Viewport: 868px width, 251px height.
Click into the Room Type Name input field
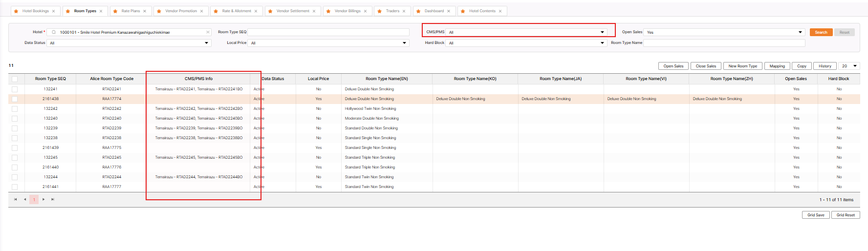(724, 43)
